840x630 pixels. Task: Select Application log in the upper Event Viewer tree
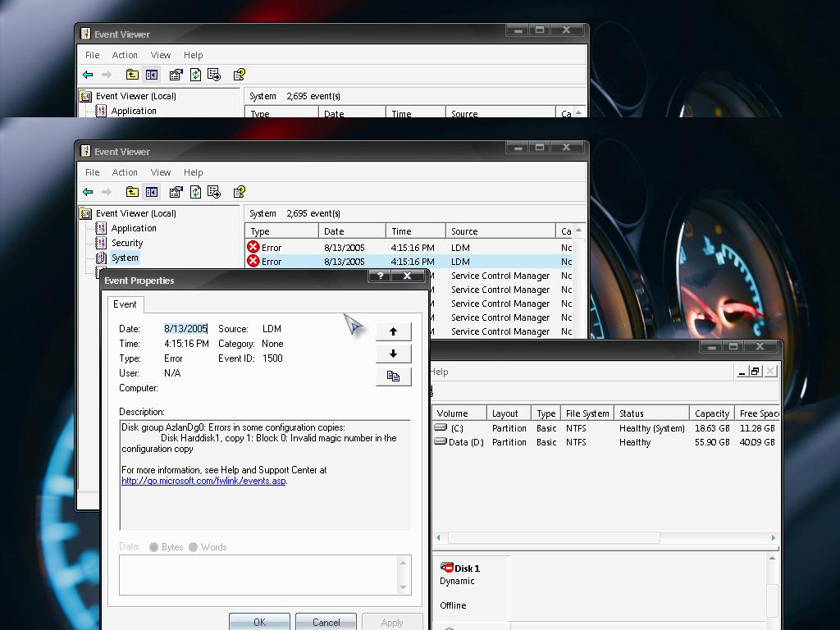click(134, 111)
